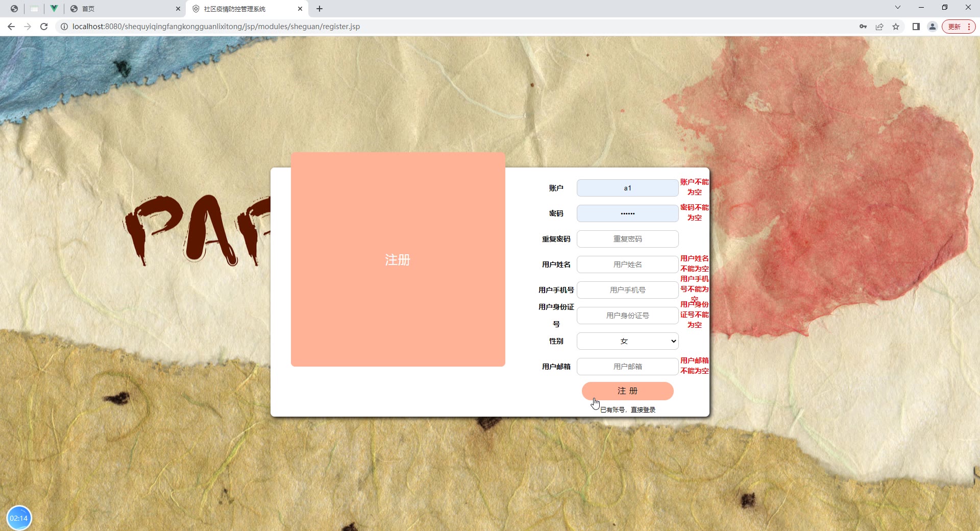Click the 用户姓名不能为空 error text

694,263
